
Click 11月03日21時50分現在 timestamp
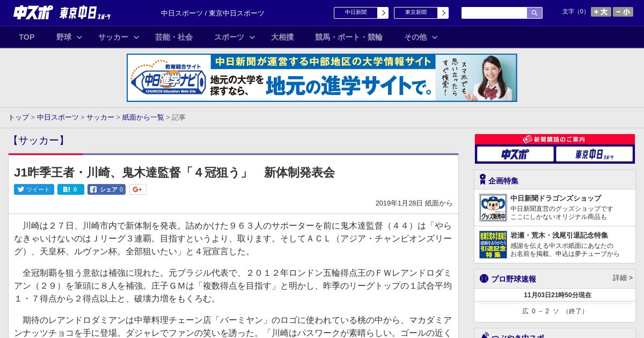(x=558, y=295)
